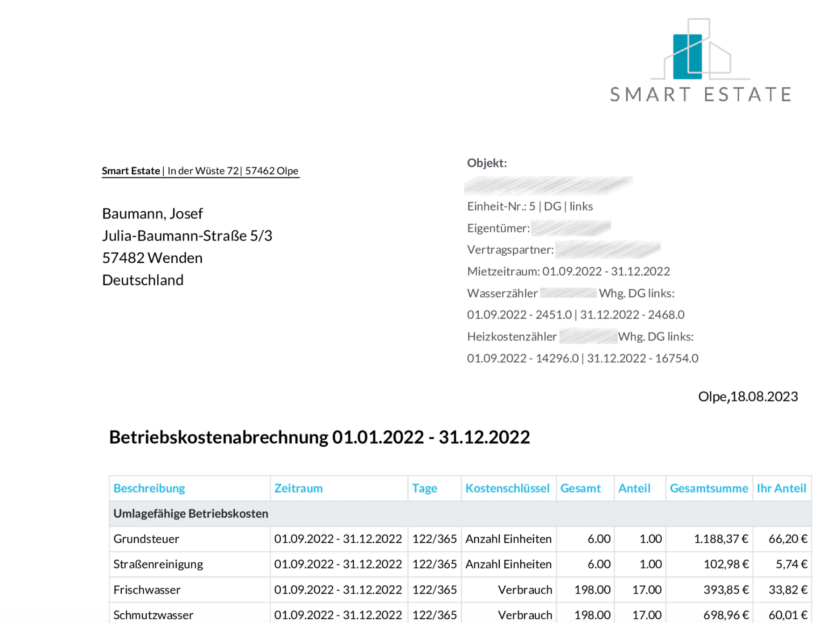Click the postal line '57482 Wenden'
The height and width of the screenshot is (623, 840).
[153, 258]
